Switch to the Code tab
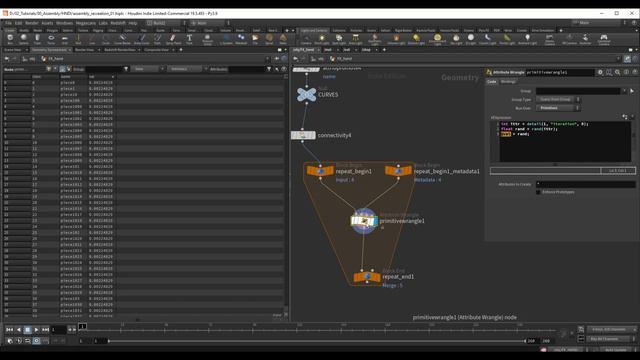 pos(491,82)
